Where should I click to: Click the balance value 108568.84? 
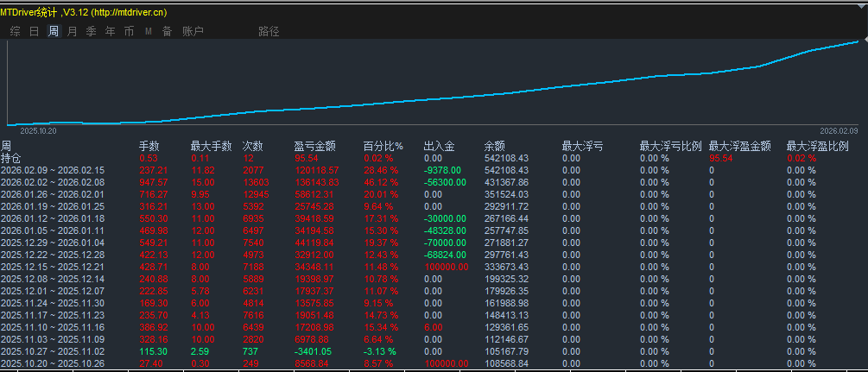[x=506, y=363]
